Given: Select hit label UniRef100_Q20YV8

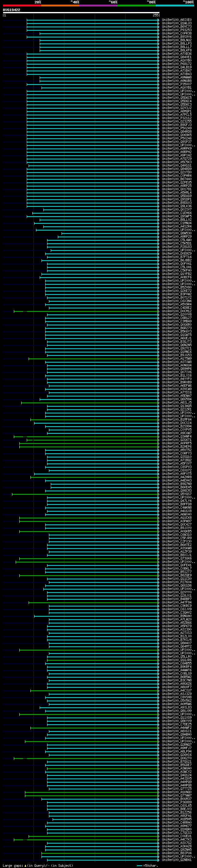Looking at the screenshot, I should click(x=176, y=314).
